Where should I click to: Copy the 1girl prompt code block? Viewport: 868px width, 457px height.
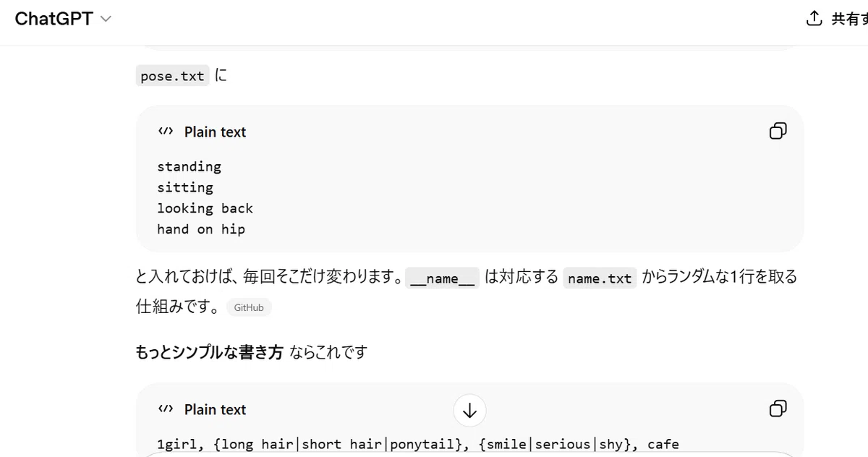click(x=778, y=409)
